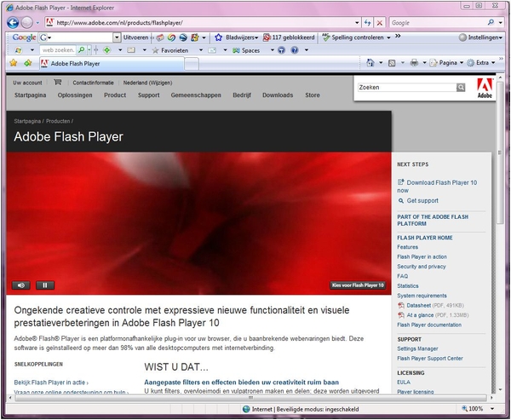This screenshot has width=511, height=420.
Task: Click the green web zoeken magnifier icon
Action: tap(82, 50)
